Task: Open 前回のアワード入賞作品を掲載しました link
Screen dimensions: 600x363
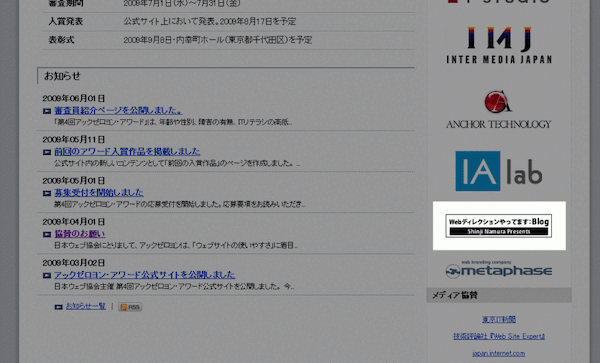Action: point(127,151)
